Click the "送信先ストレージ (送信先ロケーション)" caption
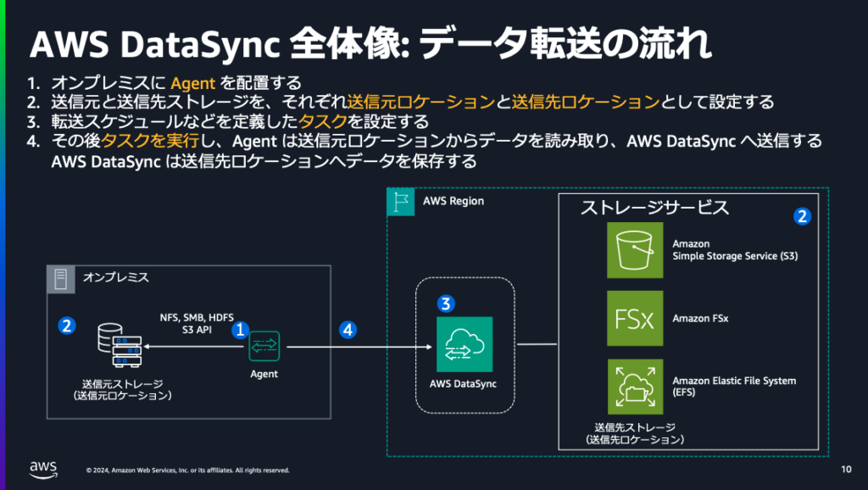Screen dimensions: 868x490 [x=635, y=433]
